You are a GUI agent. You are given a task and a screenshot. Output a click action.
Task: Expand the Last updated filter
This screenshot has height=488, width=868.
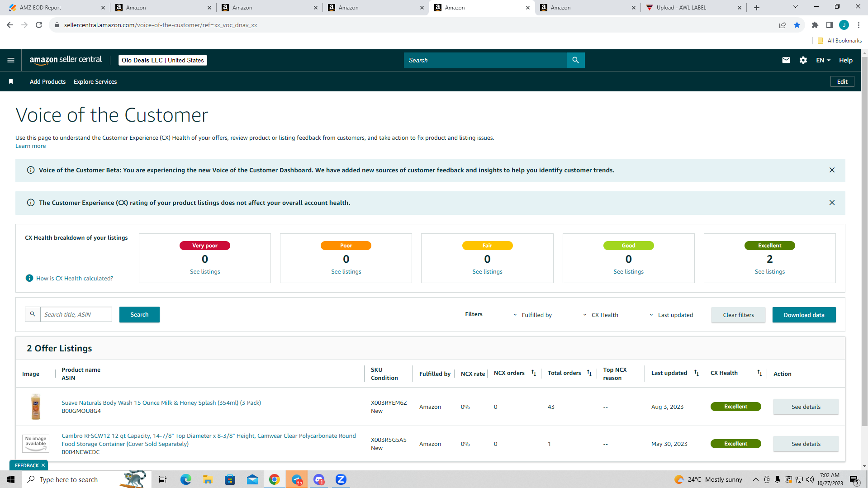coord(671,315)
